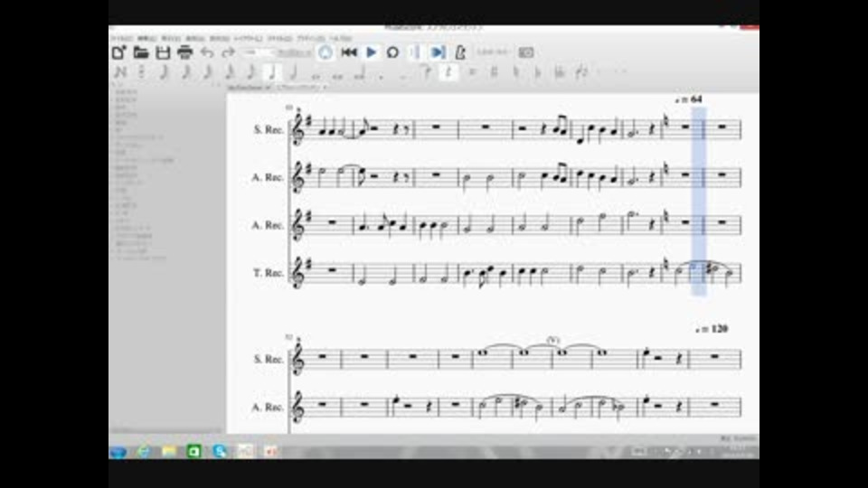Image resolution: width=868 pixels, height=488 pixels.
Task: Toggle MIDI input in the playback toolbar
Action: pos(325,52)
